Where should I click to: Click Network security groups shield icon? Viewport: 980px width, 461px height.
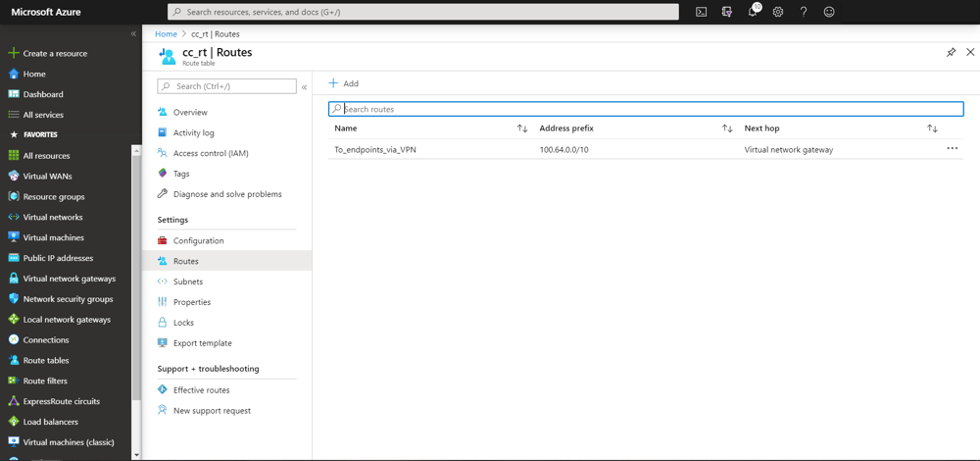[x=13, y=299]
